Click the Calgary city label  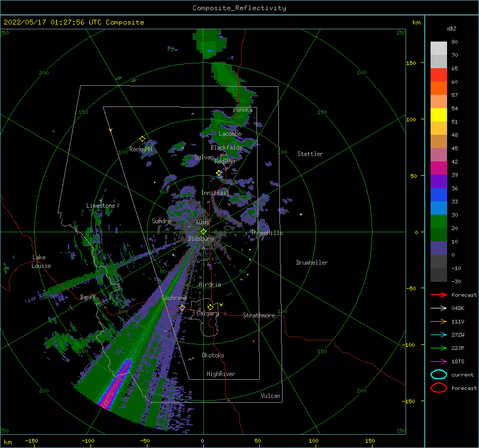[x=208, y=313]
